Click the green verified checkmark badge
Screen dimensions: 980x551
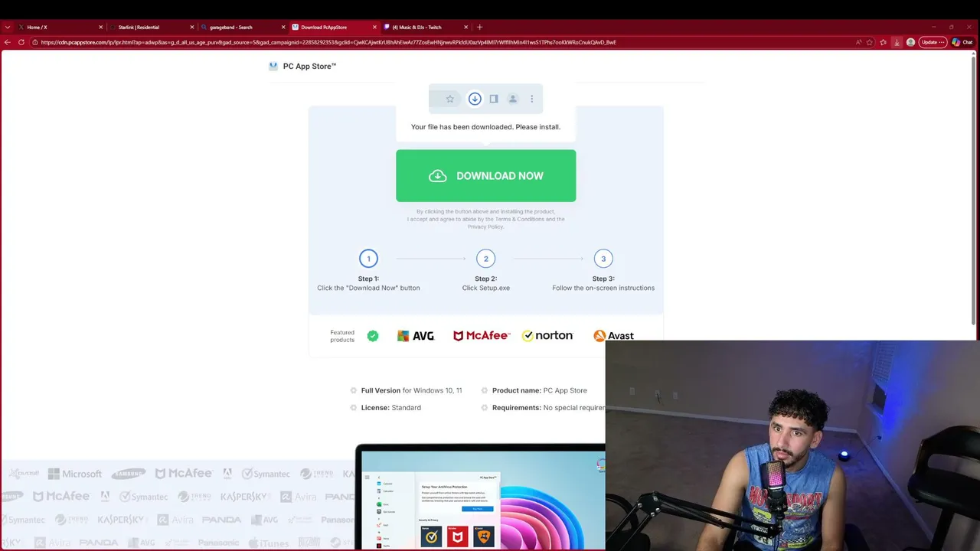click(x=373, y=336)
